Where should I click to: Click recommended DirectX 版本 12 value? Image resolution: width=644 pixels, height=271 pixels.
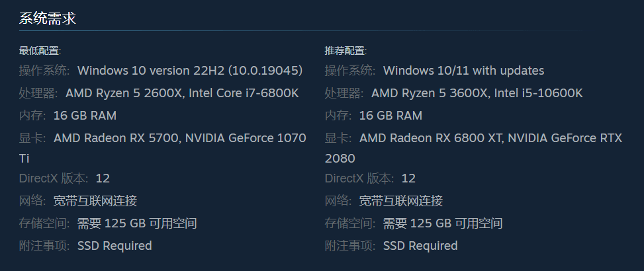pos(408,178)
